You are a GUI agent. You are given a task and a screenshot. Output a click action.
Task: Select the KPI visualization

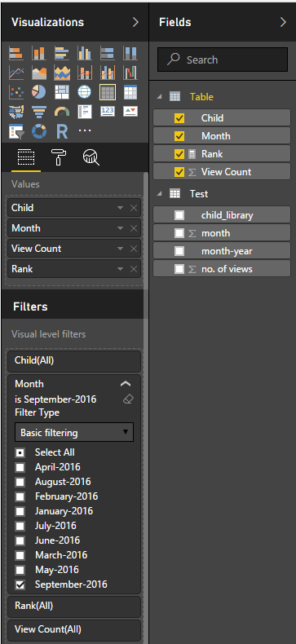[x=130, y=112]
